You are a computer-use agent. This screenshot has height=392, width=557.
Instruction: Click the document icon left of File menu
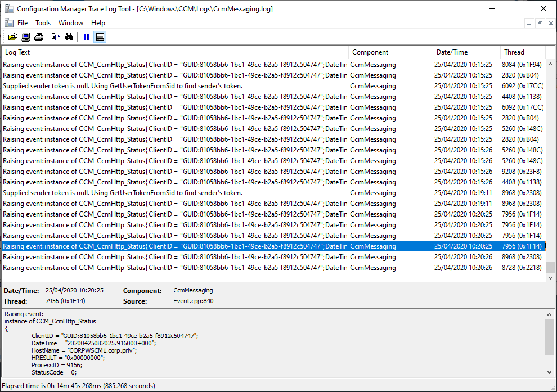[x=8, y=23]
